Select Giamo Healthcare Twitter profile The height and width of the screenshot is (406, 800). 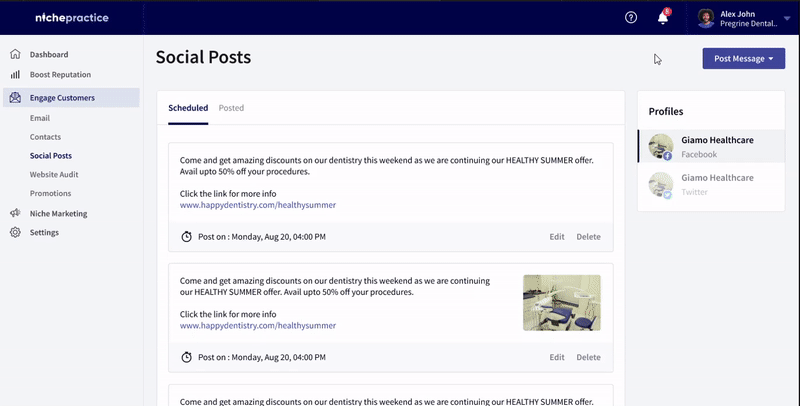click(711, 184)
